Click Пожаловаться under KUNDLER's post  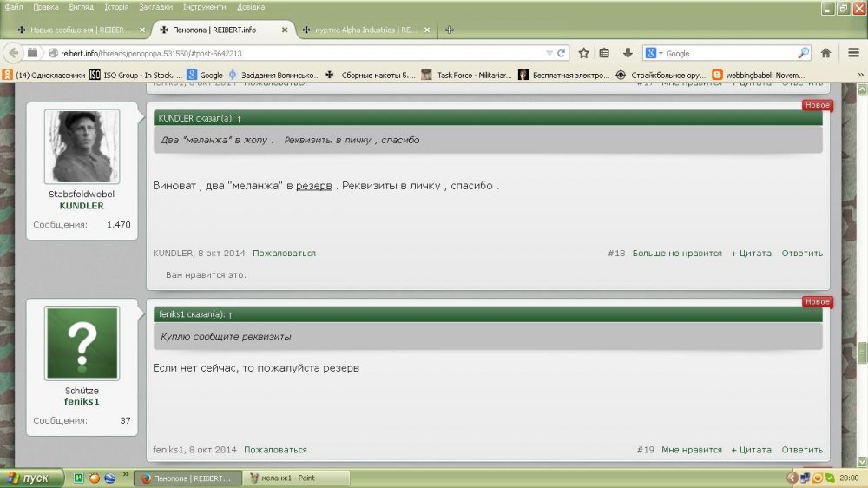coord(284,254)
